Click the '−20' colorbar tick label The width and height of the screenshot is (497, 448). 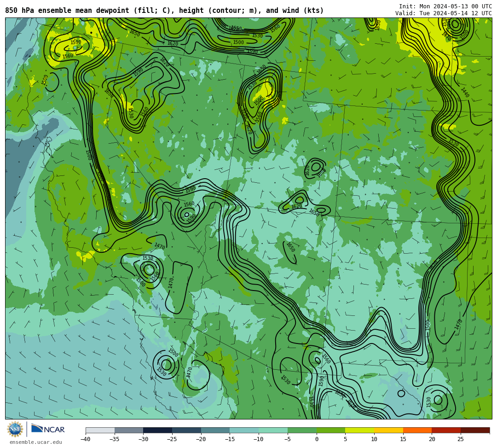click(x=201, y=439)
